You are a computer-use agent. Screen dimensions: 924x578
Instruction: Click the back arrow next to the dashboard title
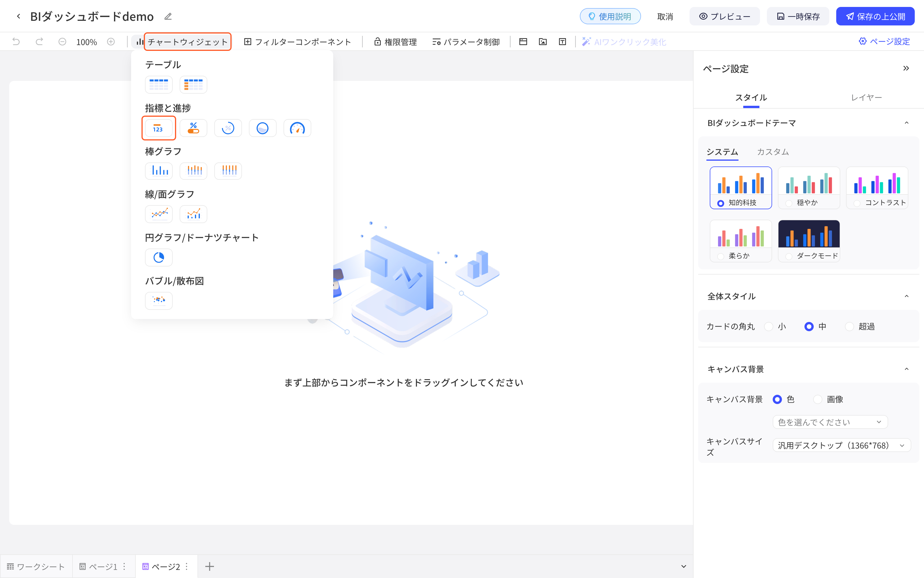coord(18,16)
